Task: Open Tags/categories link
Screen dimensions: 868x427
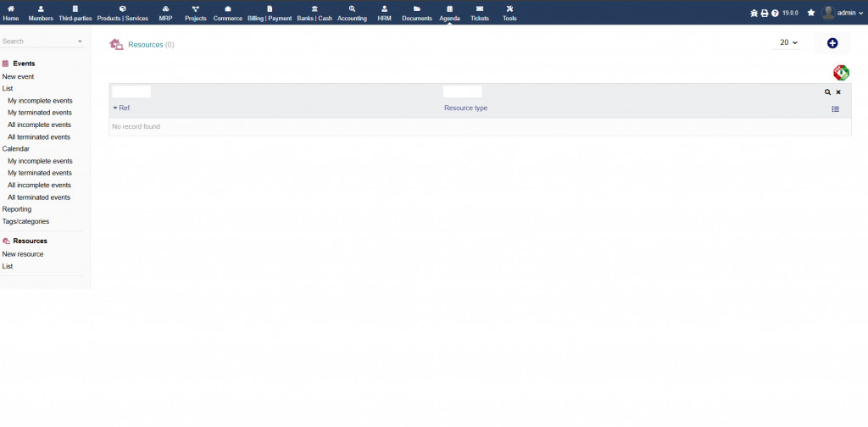Action: [25, 221]
